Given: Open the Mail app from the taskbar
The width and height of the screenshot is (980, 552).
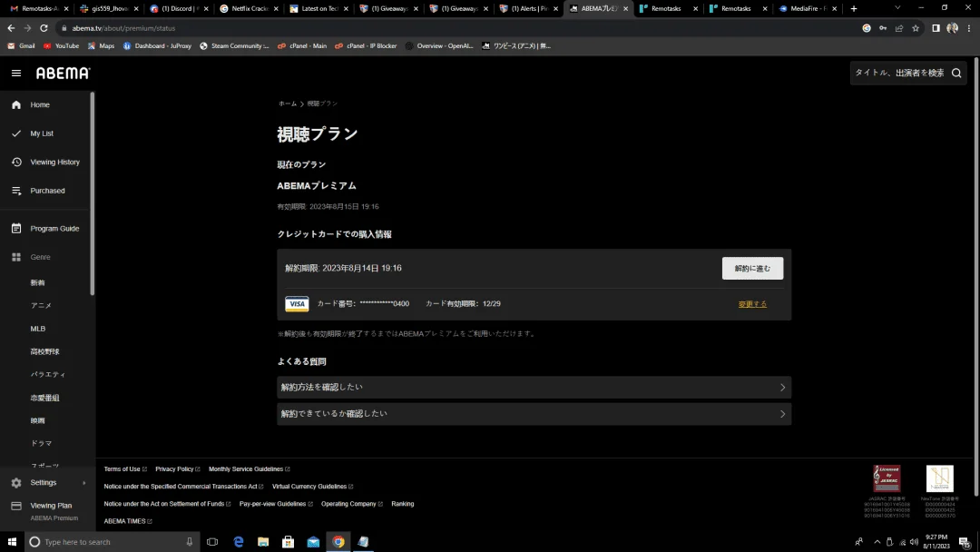Looking at the screenshot, I should (313, 542).
